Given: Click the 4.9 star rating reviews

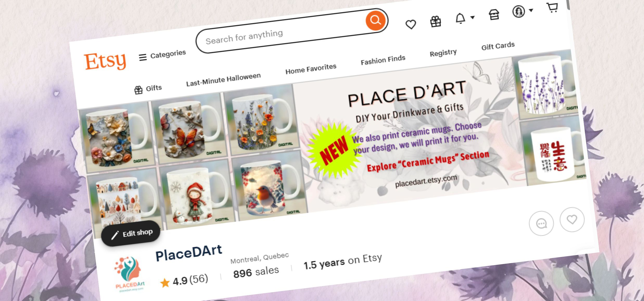Looking at the screenshot, I should tap(184, 280).
